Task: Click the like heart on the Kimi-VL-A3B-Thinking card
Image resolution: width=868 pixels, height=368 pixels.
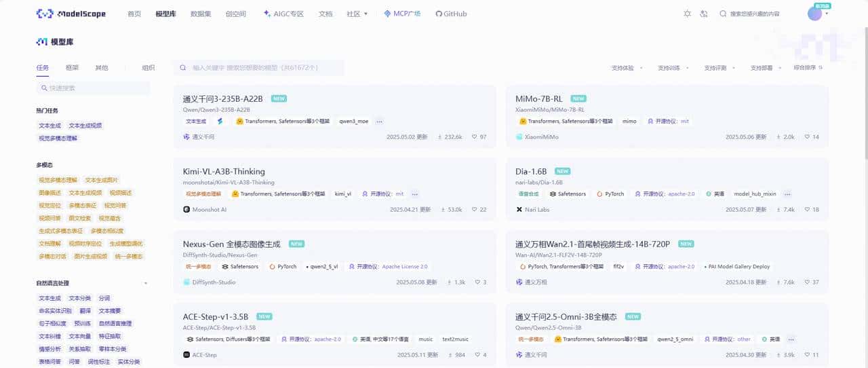Action: (x=475, y=210)
